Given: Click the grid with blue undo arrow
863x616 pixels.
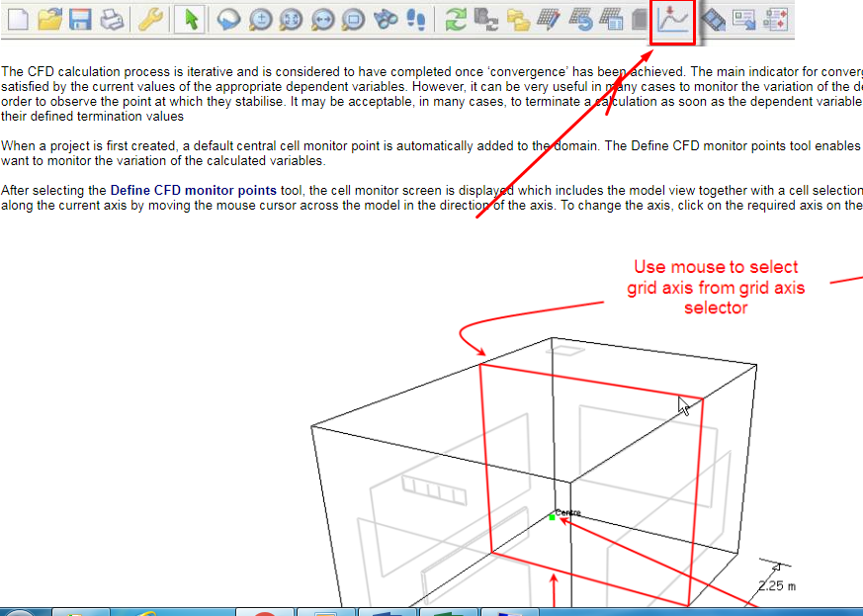Looking at the screenshot, I should (x=580, y=20).
